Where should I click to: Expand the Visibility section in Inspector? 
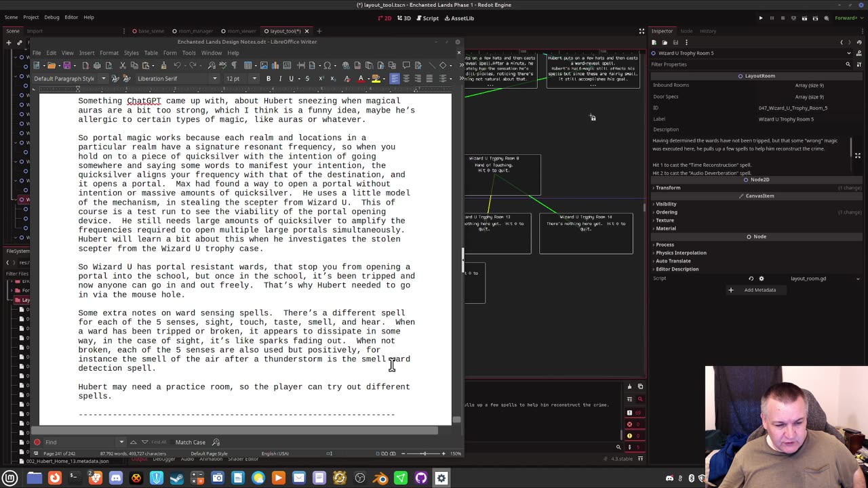pos(665,204)
